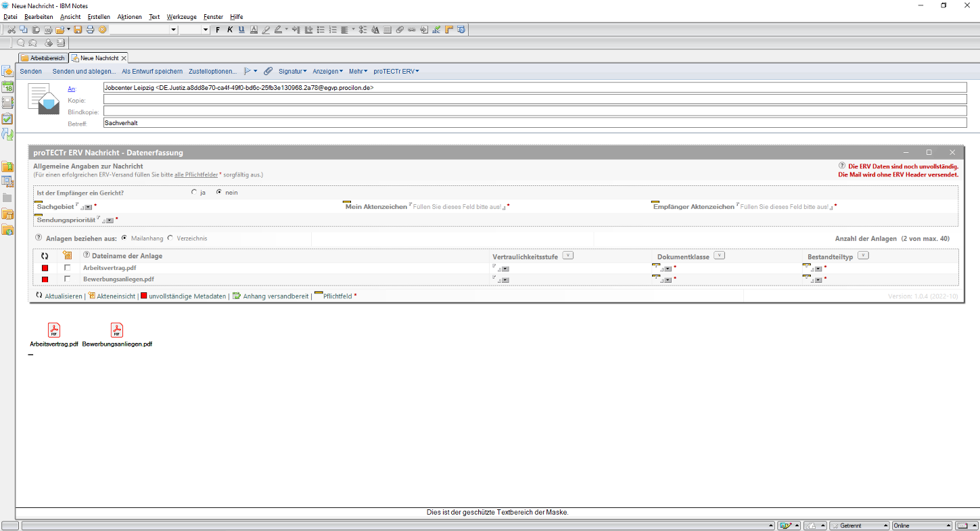Open the proTECTr ERV dropdown menu
Image resolution: width=980 pixels, height=531 pixels.
396,71
